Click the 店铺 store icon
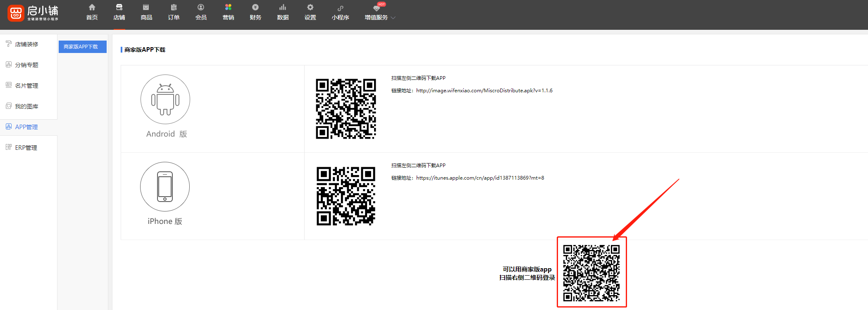The height and width of the screenshot is (310, 868). 119,7
